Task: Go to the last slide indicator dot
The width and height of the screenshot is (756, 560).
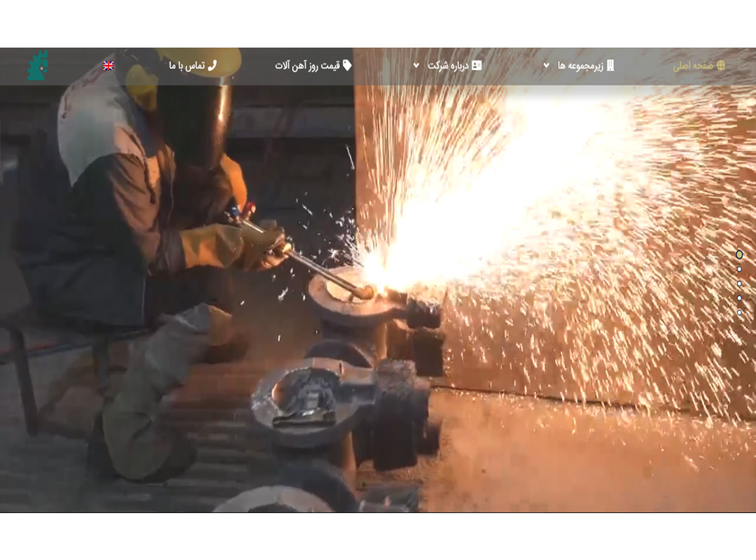Action: point(739,312)
